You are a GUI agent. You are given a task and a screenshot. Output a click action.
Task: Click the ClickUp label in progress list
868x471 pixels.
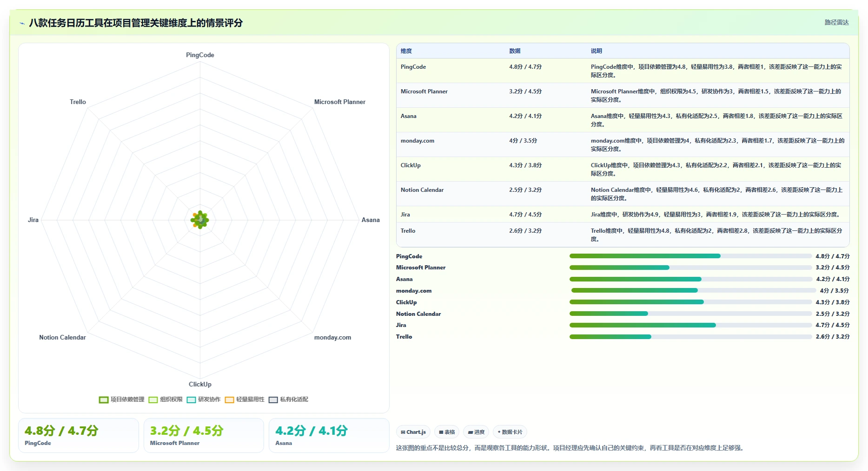tap(406, 302)
